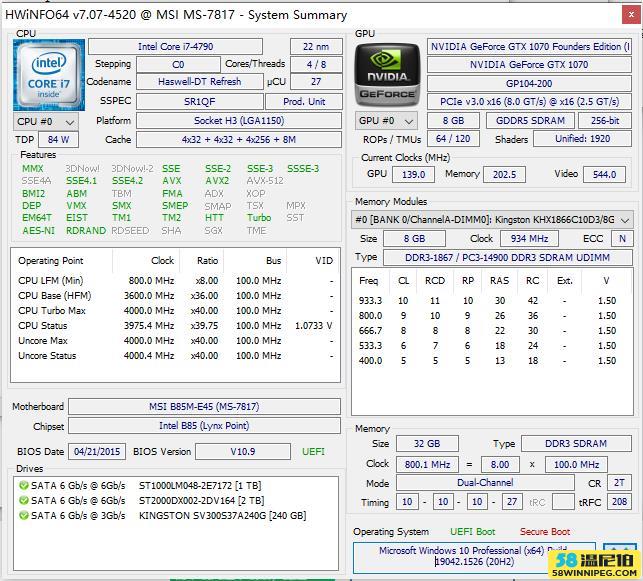The width and height of the screenshot is (643, 581).
Task: Select the CPU LFM (Min) row
Action: 176,280
